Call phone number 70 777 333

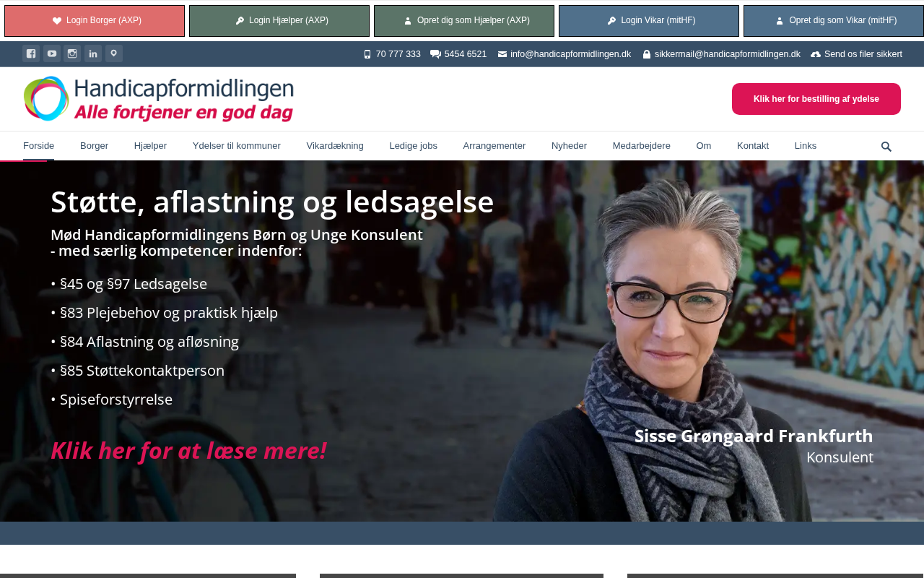click(x=392, y=54)
